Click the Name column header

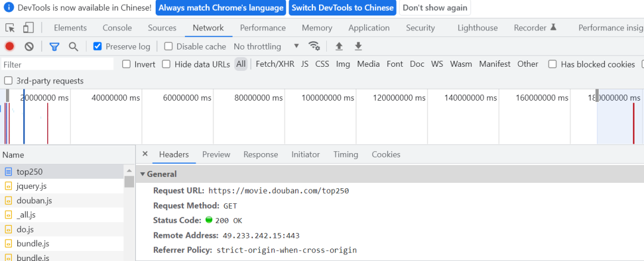coord(67,155)
